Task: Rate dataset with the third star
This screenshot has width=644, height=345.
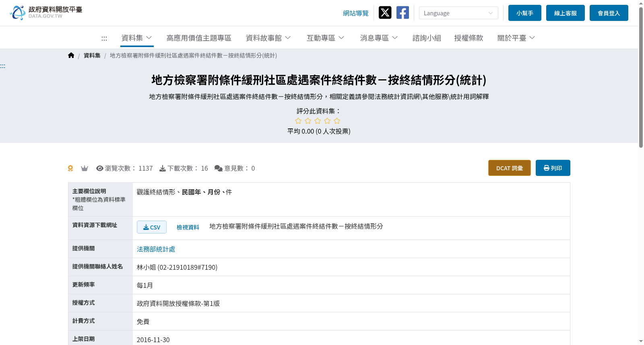Action: point(318,121)
